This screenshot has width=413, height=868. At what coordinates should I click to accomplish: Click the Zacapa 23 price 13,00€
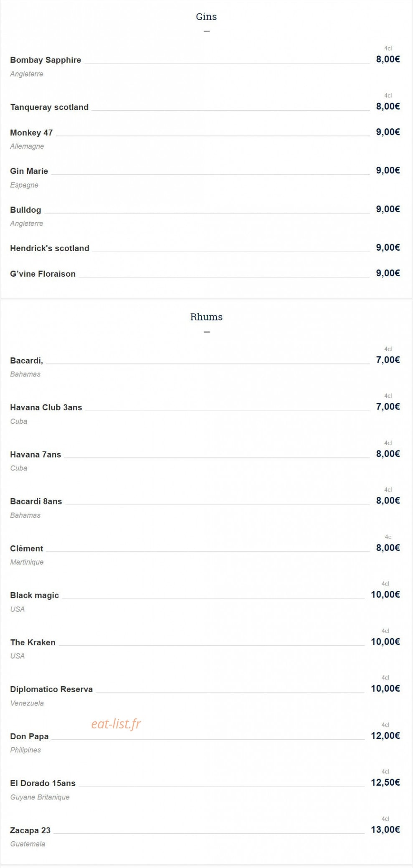(x=385, y=830)
